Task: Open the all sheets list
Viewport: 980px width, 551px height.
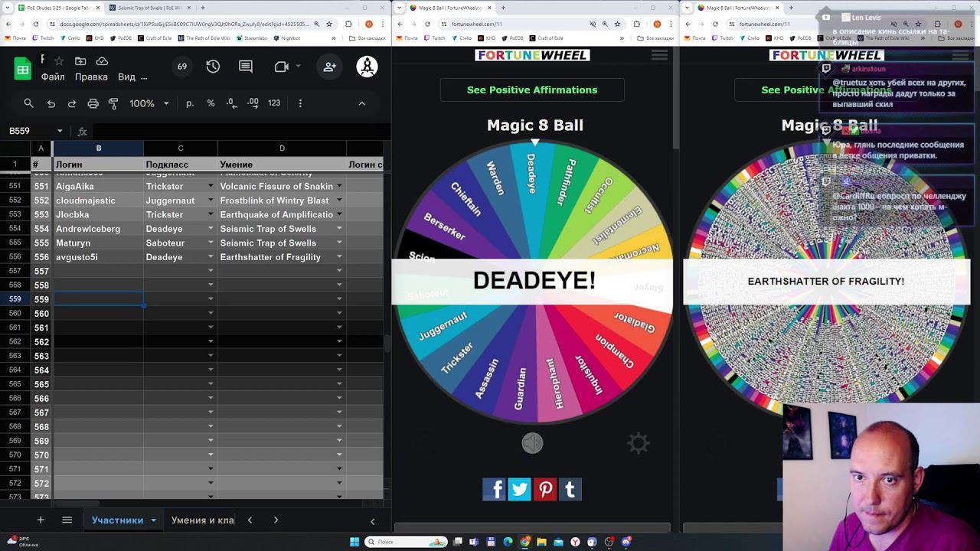Action: (x=67, y=520)
